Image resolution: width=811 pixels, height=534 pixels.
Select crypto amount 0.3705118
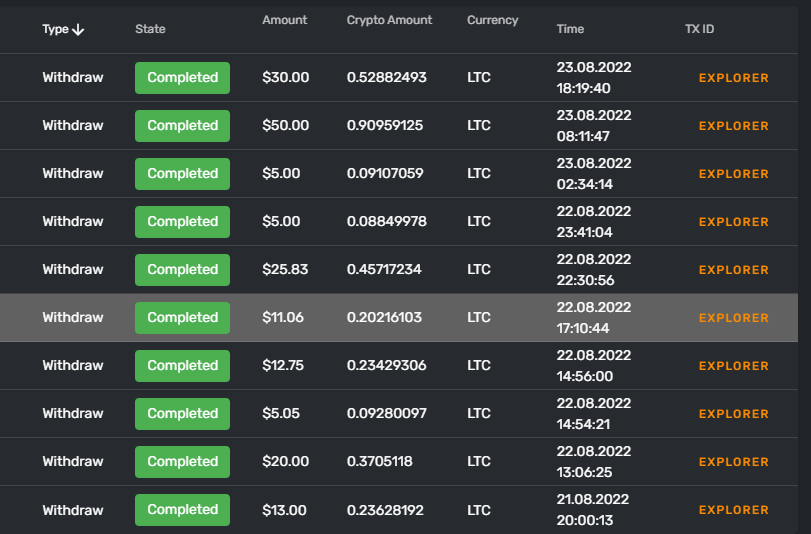(380, 462)
